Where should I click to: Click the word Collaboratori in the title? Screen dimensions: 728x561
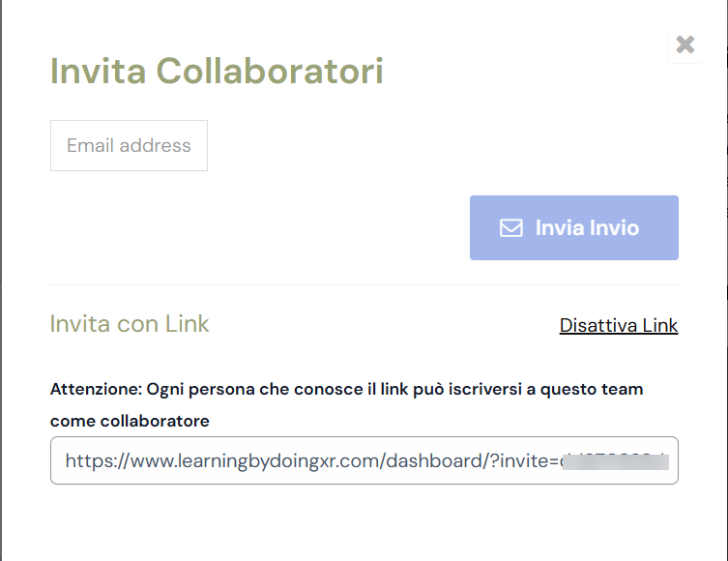pyautogui.click(x=270, y=71)
